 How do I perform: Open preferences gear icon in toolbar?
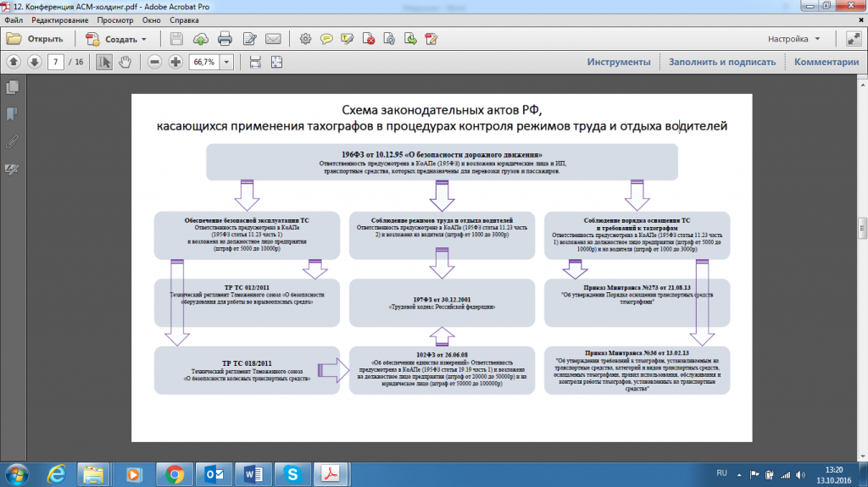pos(305,39)
